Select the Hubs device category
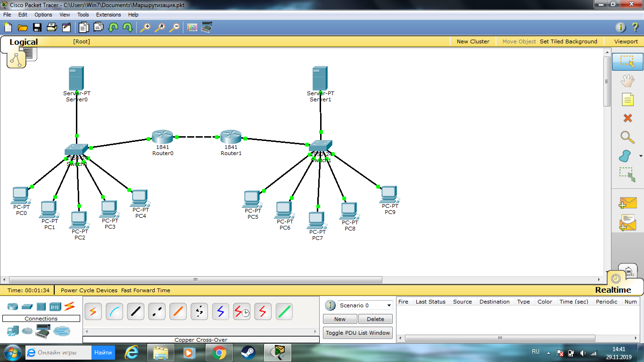Image resolution: width=644 pixels, height=362 pixels. coord(41,307)
